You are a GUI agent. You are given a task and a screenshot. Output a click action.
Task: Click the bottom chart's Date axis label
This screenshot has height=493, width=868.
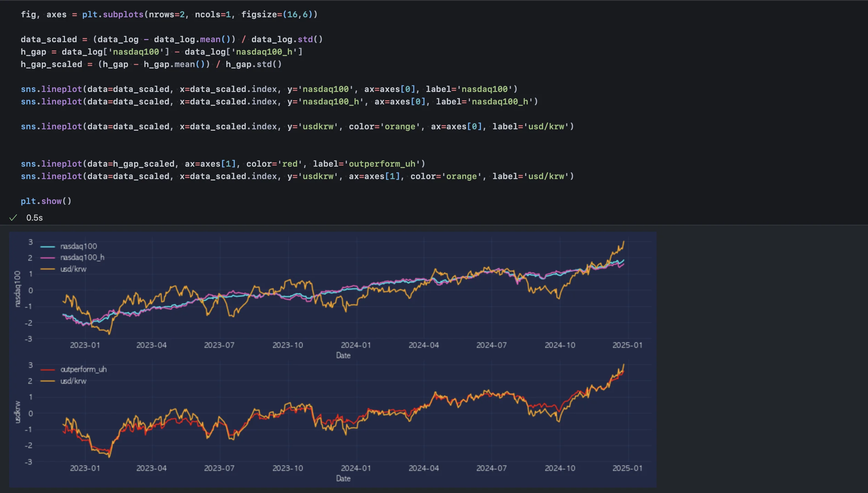pos(343,478)
